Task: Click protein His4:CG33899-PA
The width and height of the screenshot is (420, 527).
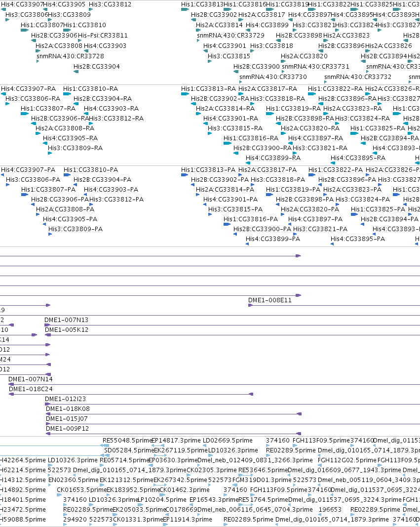Action: pyautogui.click(x=273, y=239)
